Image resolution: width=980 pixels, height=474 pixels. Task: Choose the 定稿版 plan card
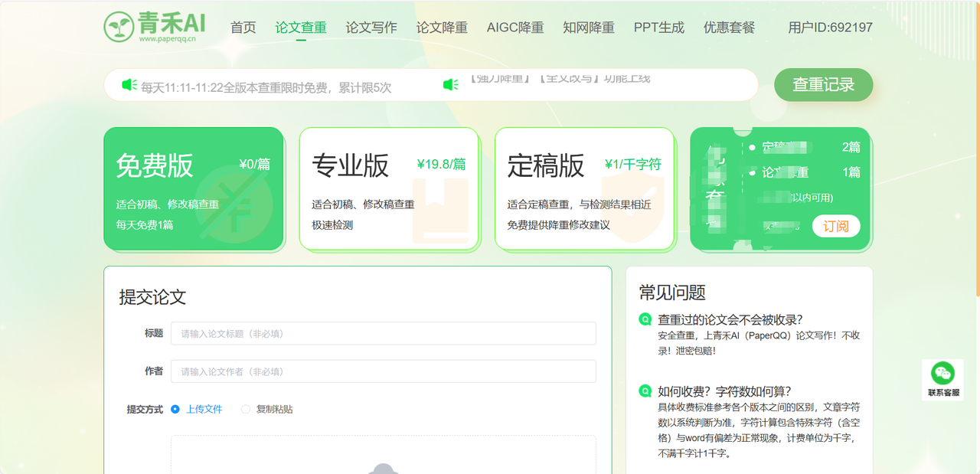[x=585, y=188]
